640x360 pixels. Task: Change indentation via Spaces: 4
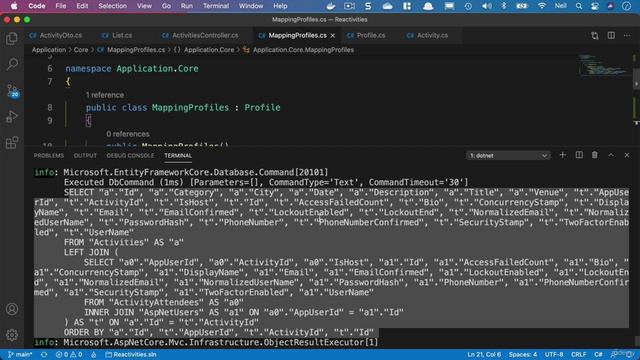click(523, 354)
